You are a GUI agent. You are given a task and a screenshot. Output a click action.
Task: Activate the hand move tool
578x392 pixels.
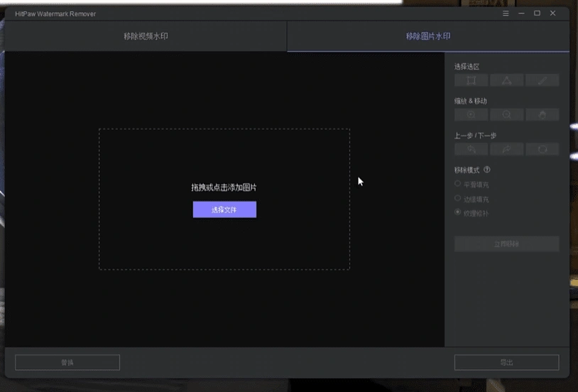tap(542, 114)
